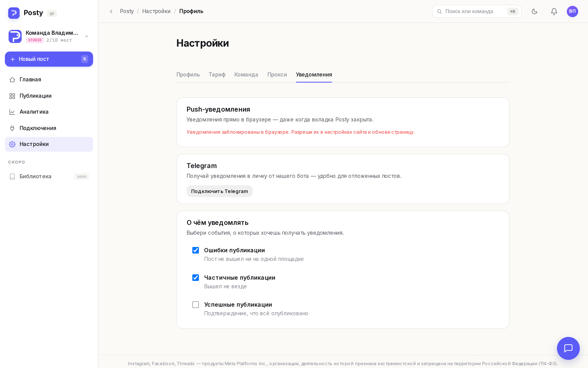Expand the team switcher chevron
Image resolution: width=588 pixels, height=368 pixels.
(x=87, y=36)
